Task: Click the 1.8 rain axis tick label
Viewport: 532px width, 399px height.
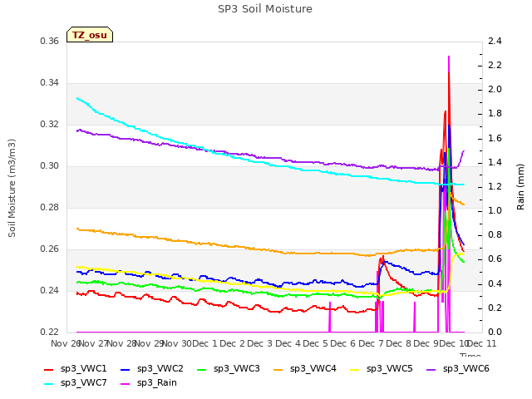Action: [x=495, y=114]
